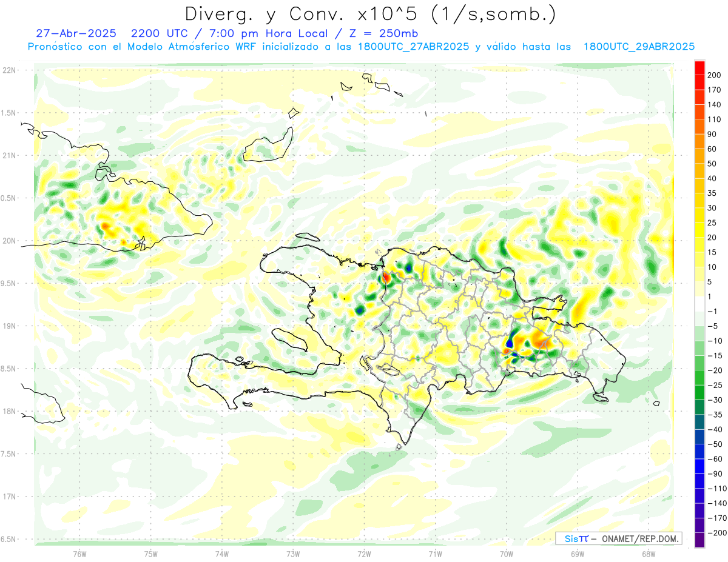Click the colorbar value '-170'
The width and height of the screenshot is (728, 562).
tap(718, 518)
